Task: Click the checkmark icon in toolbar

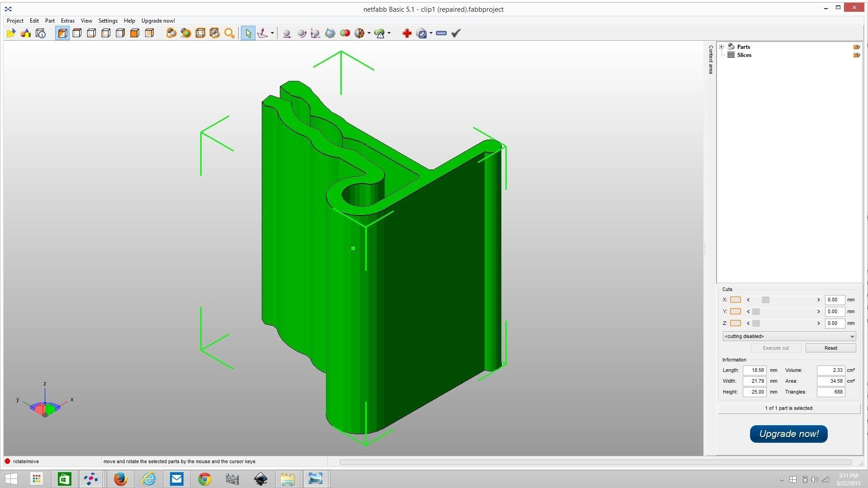Action: click(x=456, y=33)
